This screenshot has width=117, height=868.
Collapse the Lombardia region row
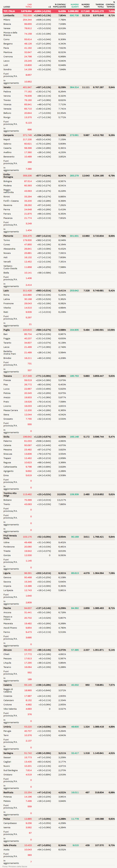(x=9, y=16)
